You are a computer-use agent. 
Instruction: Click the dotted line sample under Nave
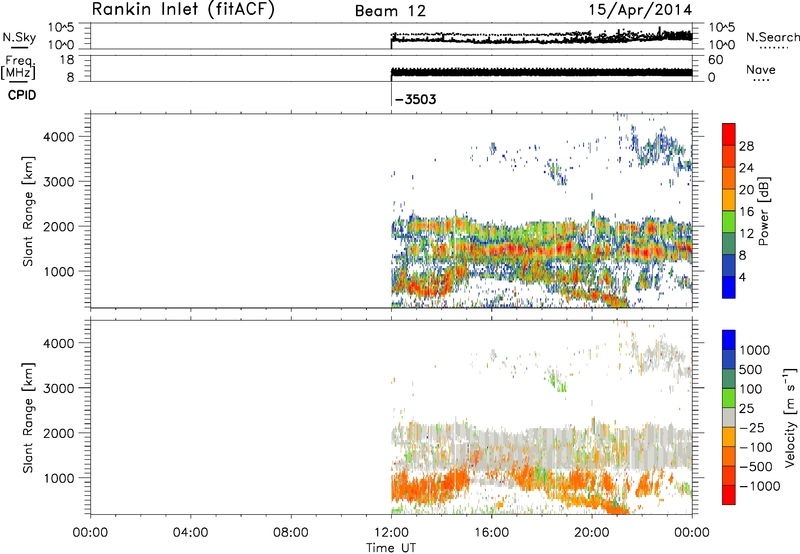click(x=762, y=81)
